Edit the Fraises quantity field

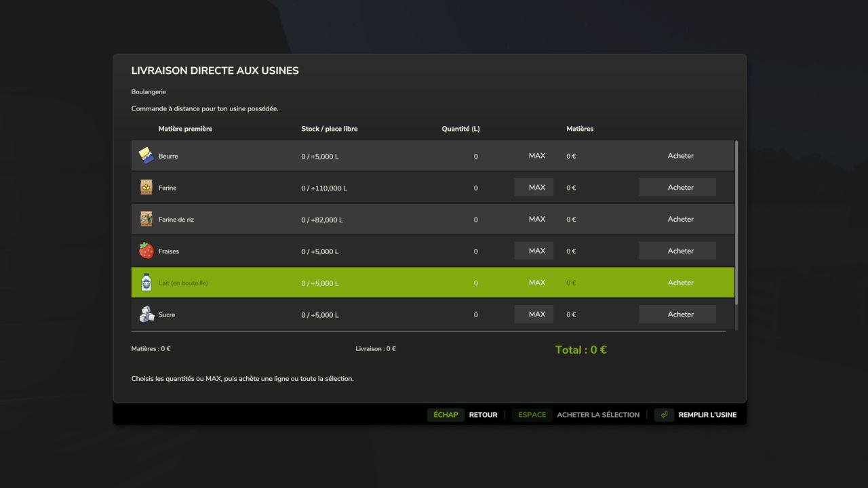(x=475, y=251)
